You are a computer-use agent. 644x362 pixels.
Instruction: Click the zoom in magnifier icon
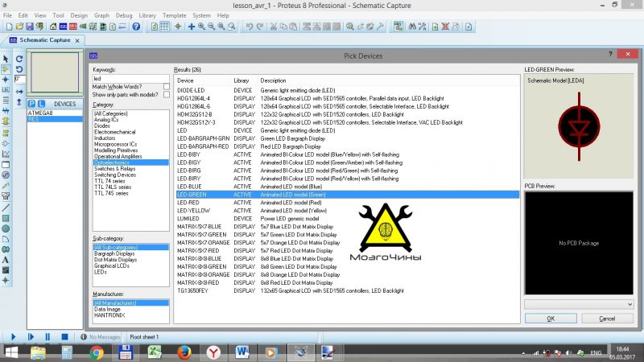tap(201, 27)
